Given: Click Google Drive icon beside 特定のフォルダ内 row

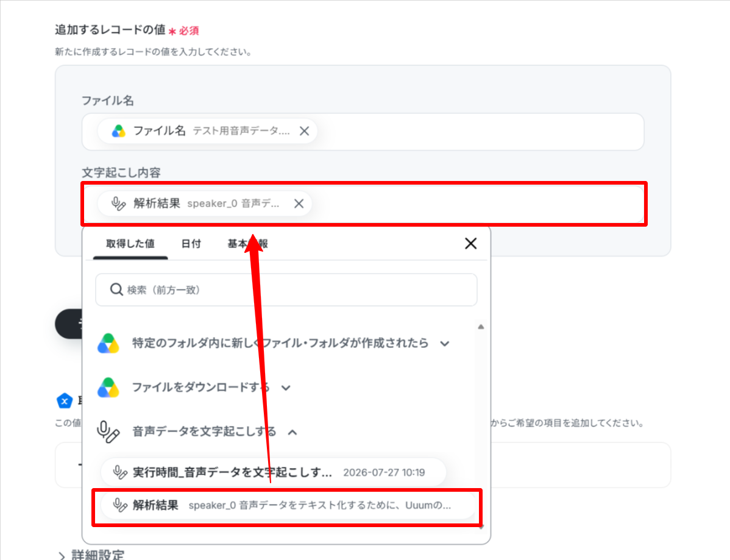Looking at the screenshot, I should pyautogui.click(x=108, y=344).
